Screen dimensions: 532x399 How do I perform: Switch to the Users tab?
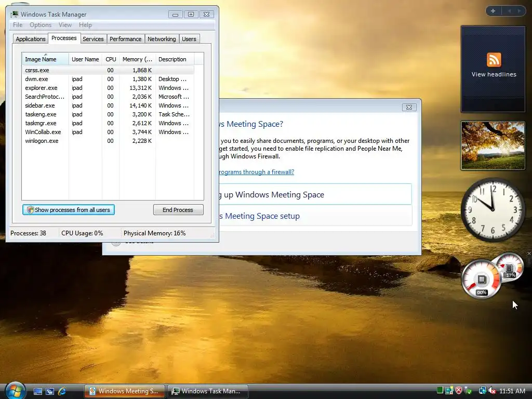189,39
